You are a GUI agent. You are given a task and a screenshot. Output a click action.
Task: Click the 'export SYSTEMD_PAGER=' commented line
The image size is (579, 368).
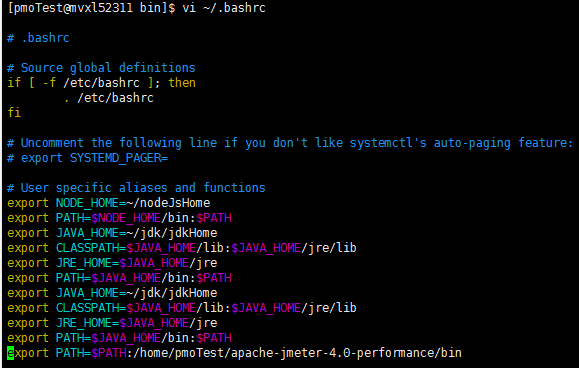point(88,158)
